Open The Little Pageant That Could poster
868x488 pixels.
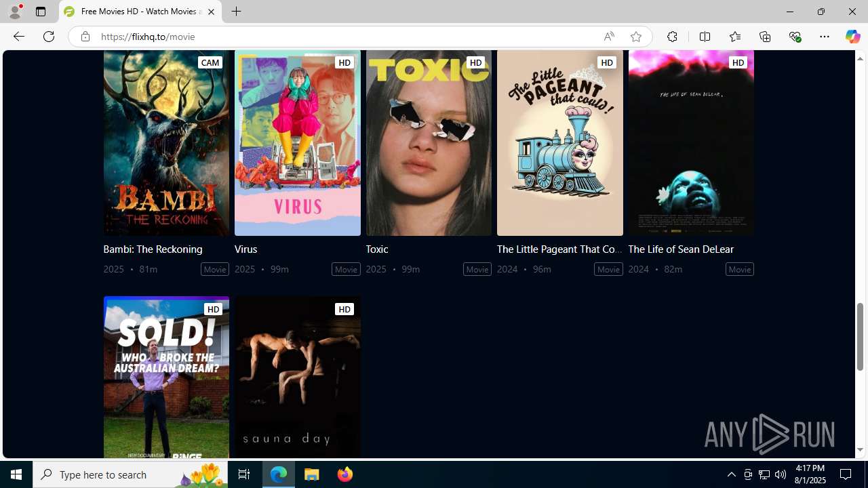click(560, 143)
